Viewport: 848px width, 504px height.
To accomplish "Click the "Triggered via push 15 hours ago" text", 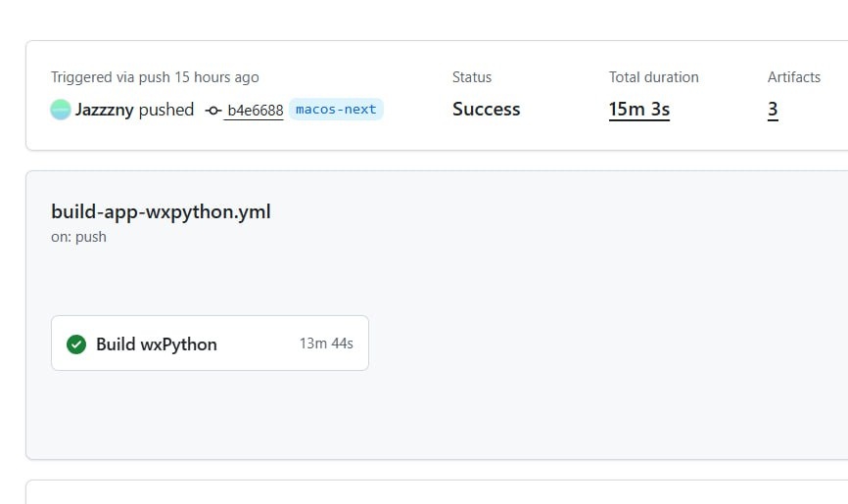I will click(x=155, y=77).
